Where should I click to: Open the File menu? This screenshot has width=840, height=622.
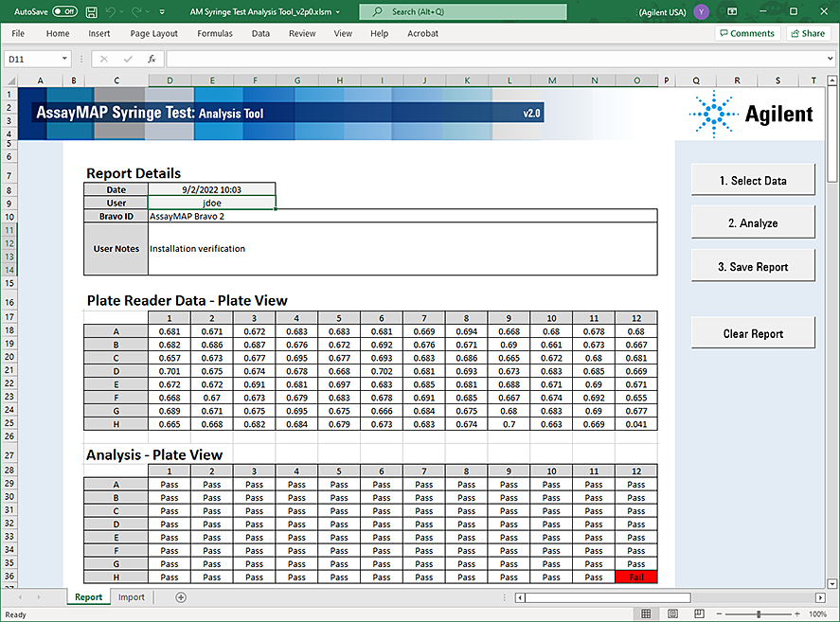click(18, 33)
